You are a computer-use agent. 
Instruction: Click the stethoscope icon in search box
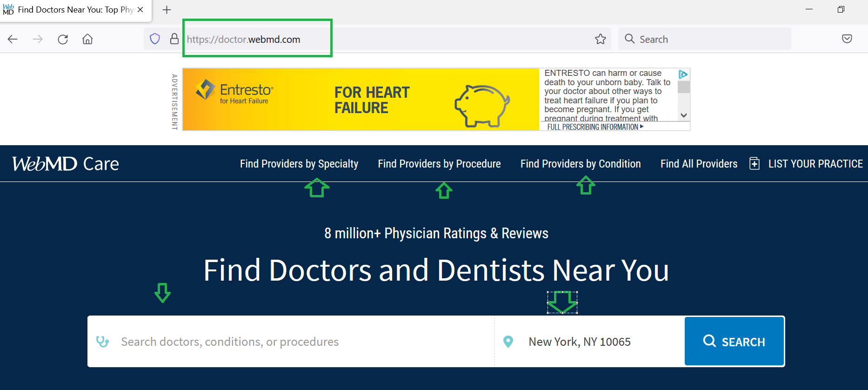pyautogui.click(x=102, y=342)
